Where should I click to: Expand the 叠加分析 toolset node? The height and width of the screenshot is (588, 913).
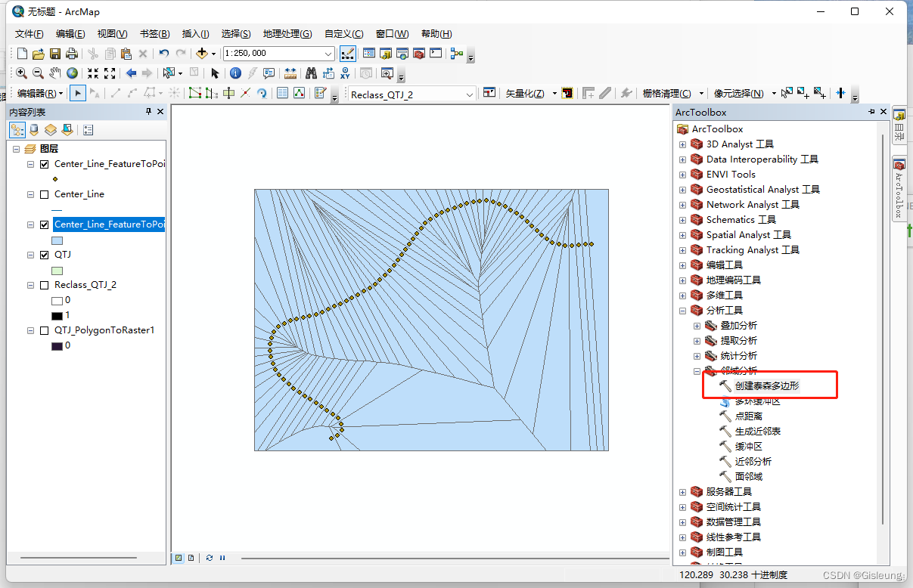click(697, 326)
